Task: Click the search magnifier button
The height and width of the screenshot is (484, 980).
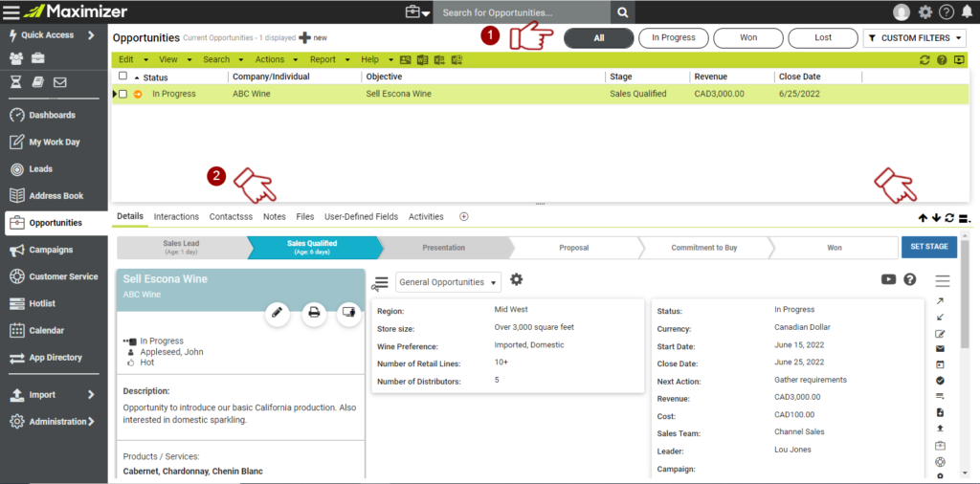Action: tap(623, 12)
